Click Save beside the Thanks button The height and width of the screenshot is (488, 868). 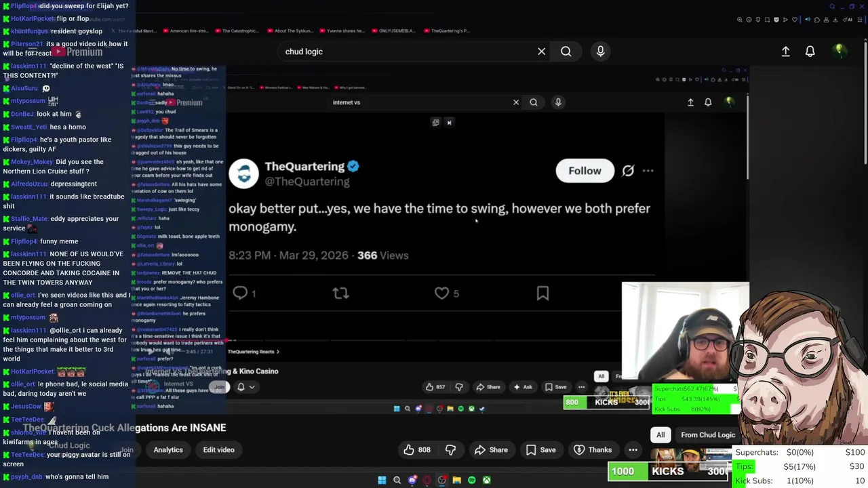[x=541, y=450]
